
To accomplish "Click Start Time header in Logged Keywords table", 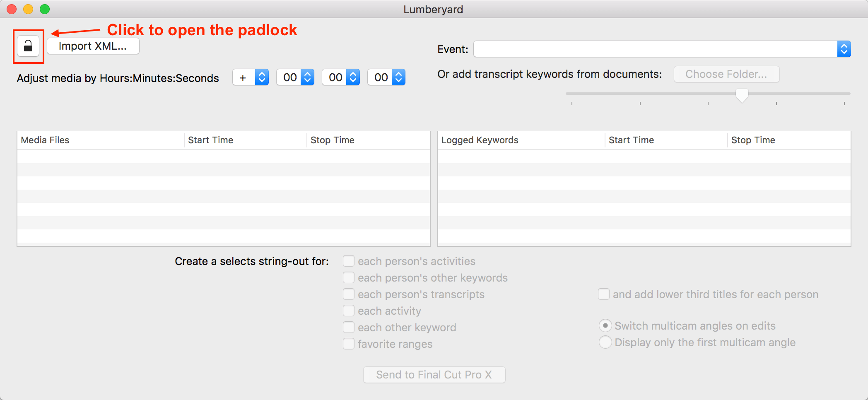I will 666,140.
